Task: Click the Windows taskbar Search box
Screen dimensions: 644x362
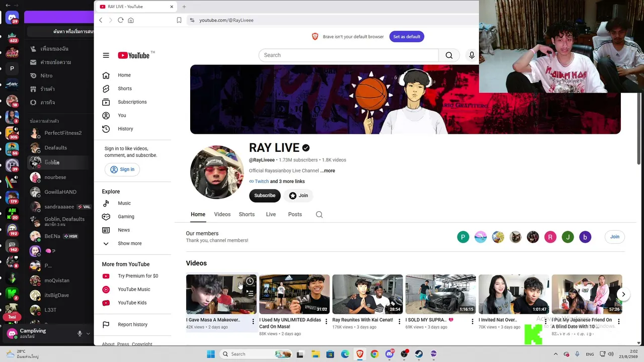Action: 257,354
